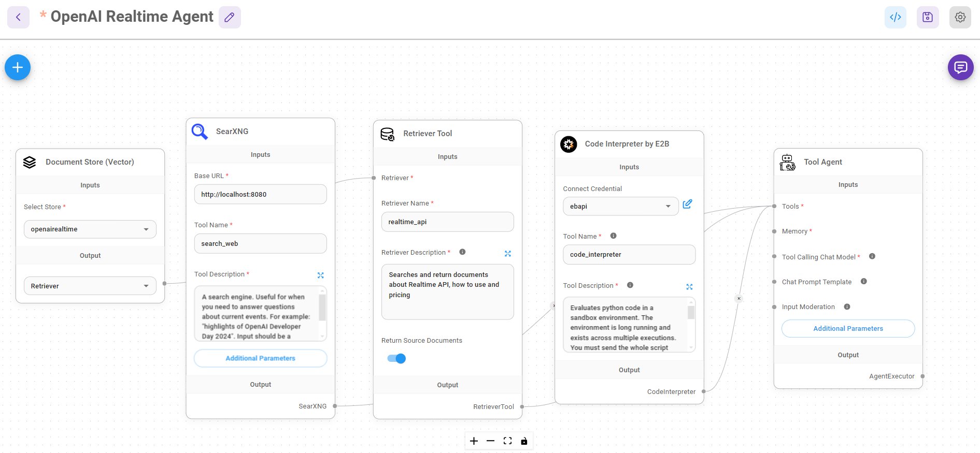Click the Tools input anchor
Viewport: 980px width, 453px height.
pos(774,206)
